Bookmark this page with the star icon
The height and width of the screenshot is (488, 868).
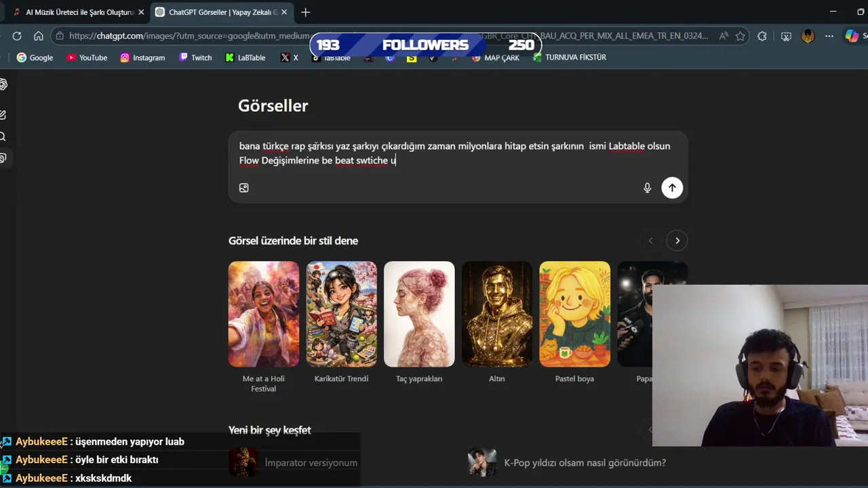point(741,36)
